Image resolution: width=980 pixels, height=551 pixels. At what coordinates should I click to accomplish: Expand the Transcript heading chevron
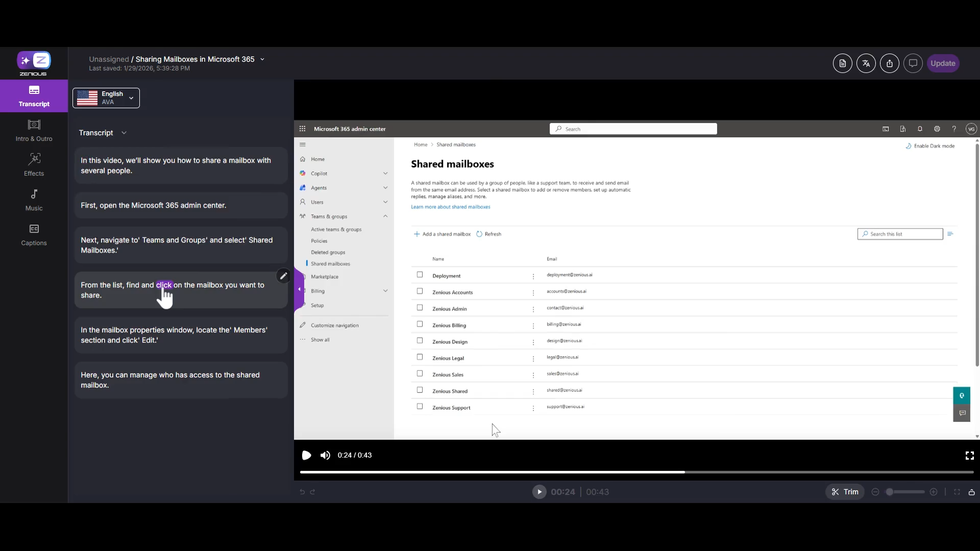124,133
